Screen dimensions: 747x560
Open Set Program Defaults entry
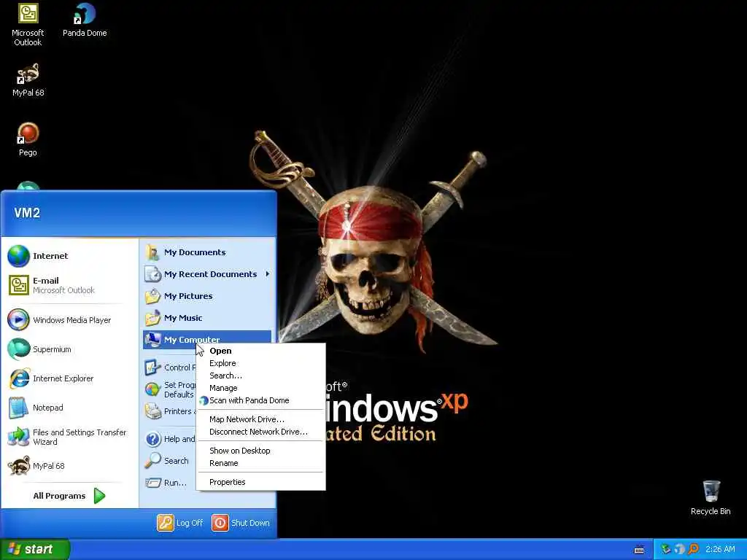pos(169,389)
